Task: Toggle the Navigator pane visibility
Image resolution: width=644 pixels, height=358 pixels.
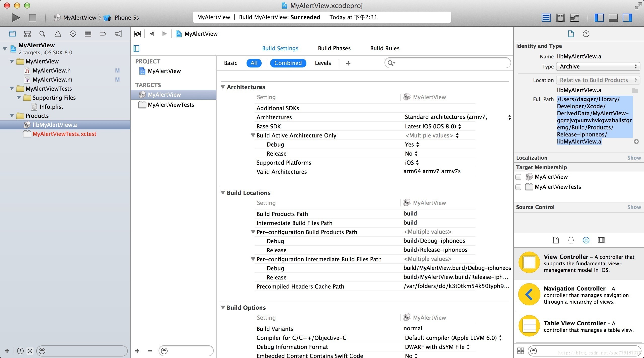Action: pos(599,18)
